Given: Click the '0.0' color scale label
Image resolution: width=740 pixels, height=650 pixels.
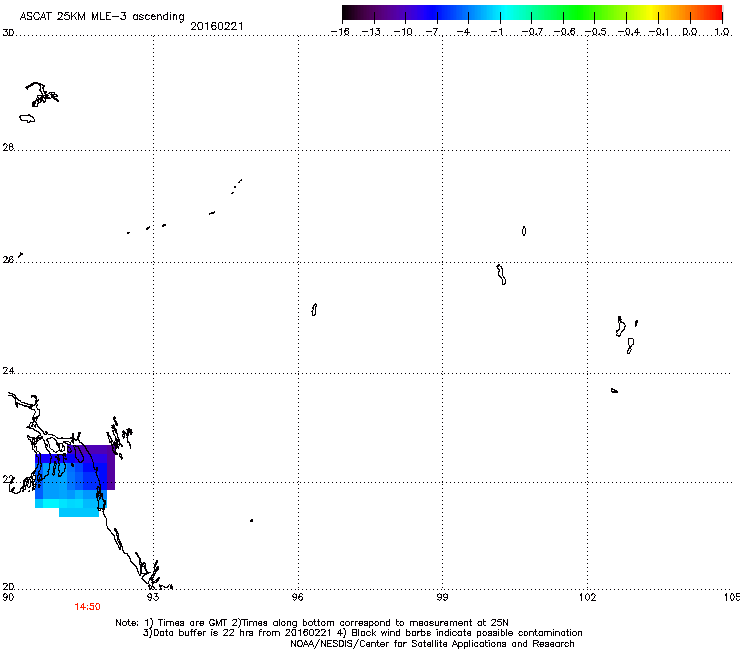Looking at the screenshot, I should [x=690, y=32].
